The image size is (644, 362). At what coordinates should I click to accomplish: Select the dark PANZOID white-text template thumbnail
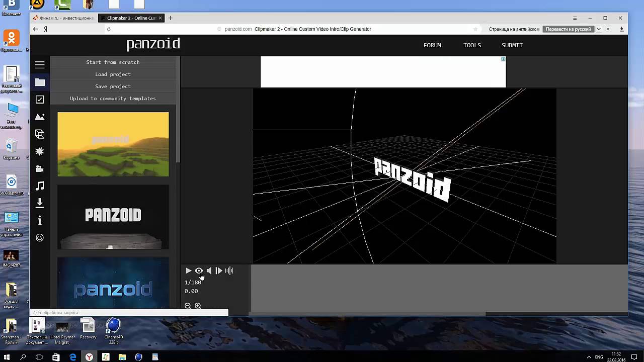(113, 217)
